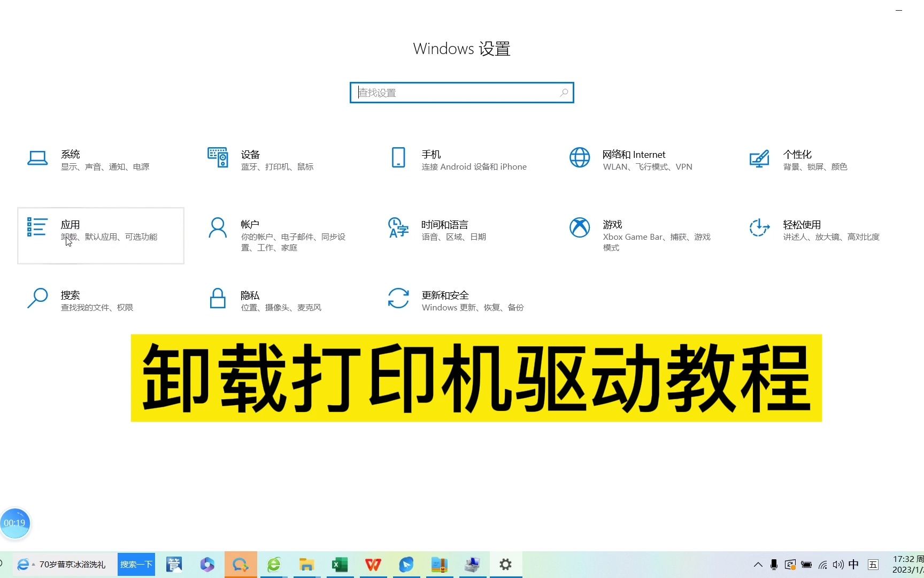This screenshot has height=578, width=924.
Task: Check battery status icon in tray
Action: click(806, 565)
